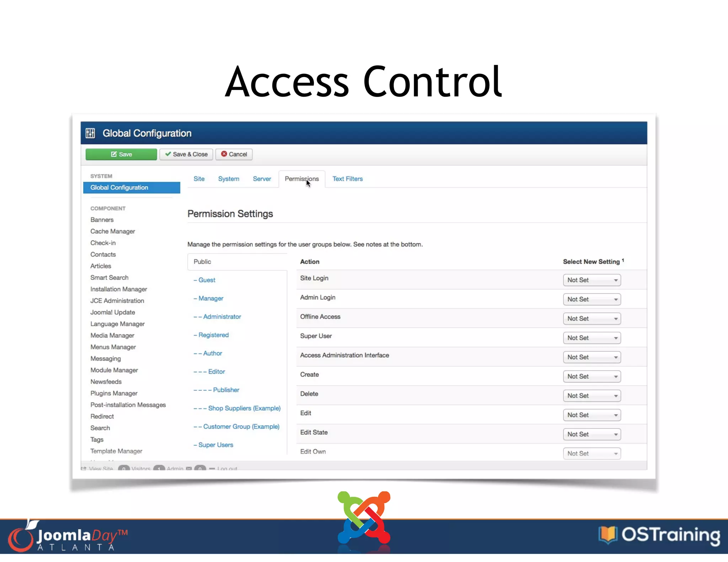This screenshot has height=562, width=728.
Task: Open Module Manager settings
Action: pos(114,370)
